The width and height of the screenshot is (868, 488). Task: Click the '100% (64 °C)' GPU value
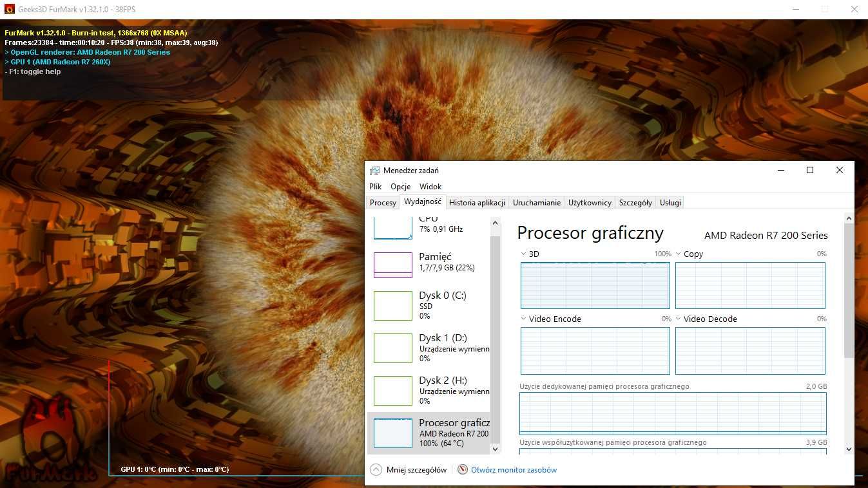[441, 444]
